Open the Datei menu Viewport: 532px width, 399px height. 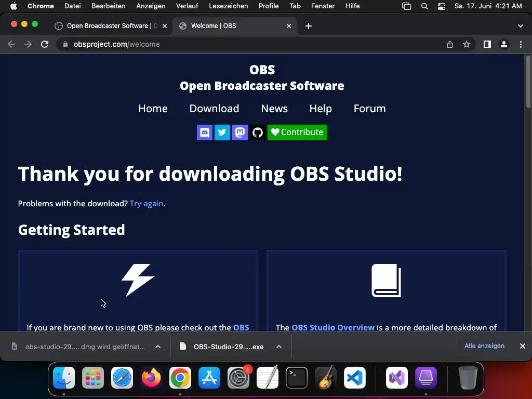click(x=73, y=6)
